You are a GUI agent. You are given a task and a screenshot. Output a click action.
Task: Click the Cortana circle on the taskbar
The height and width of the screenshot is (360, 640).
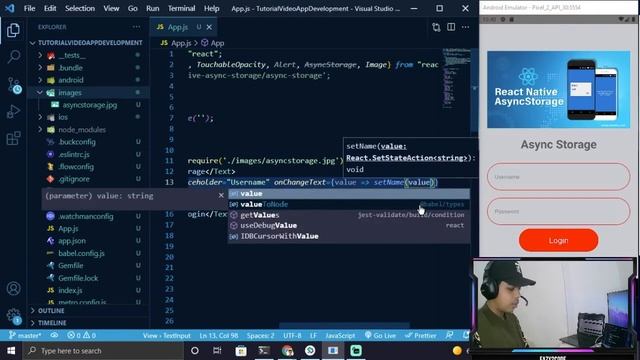coord(195,351)
